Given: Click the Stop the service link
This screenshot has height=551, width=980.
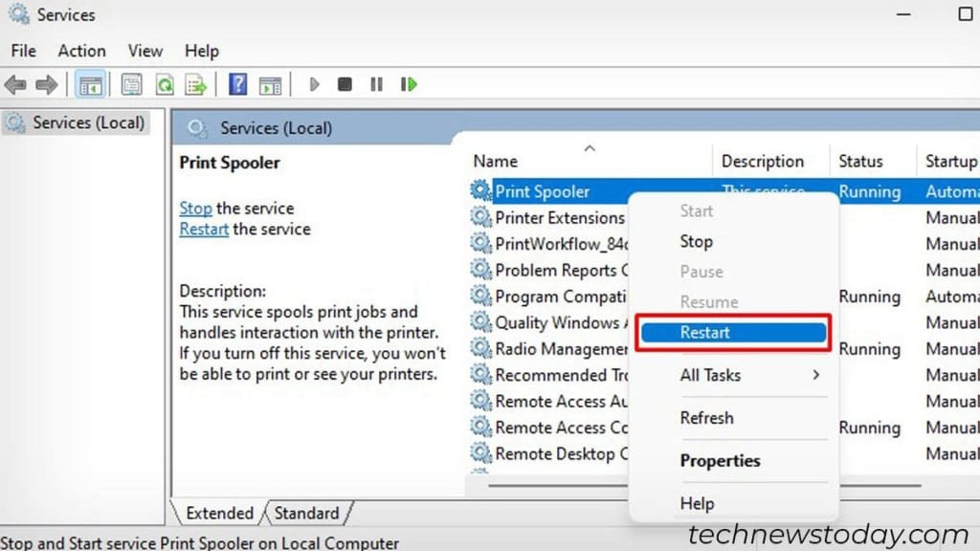Looking at the screenshot, I should [195, 208].
